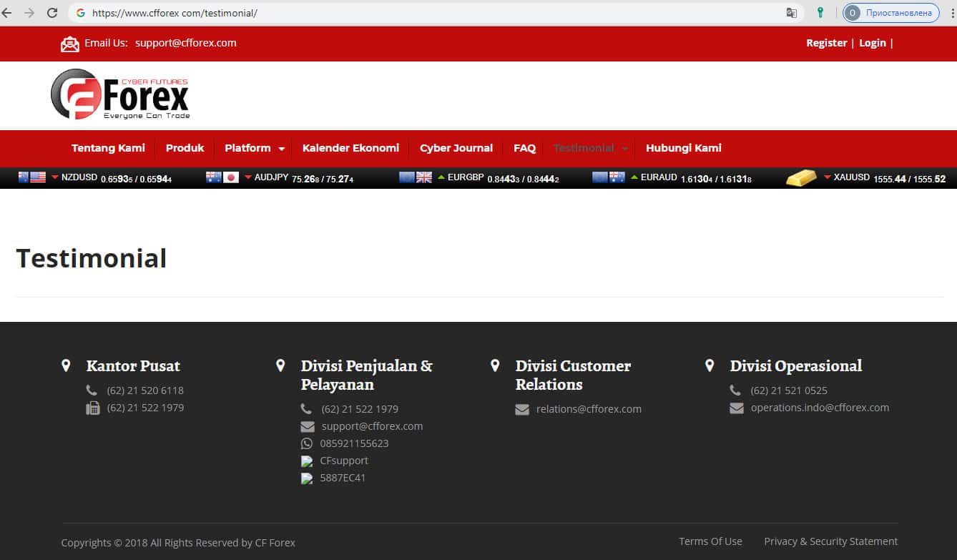This screenshot has width=957, height=560.
Task: Click relations@cfforex.com email link
Action: point(589,409)
